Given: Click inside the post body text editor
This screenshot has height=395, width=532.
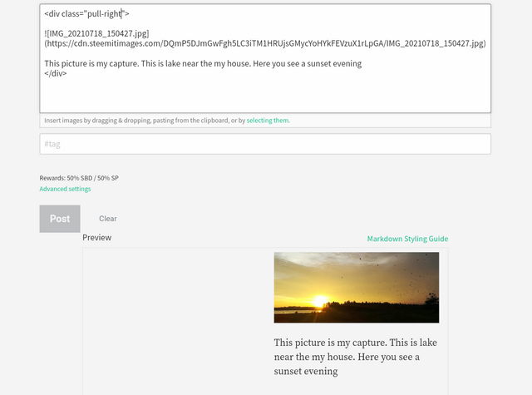Looking at the screenshot, I should (x=265, y=58).
